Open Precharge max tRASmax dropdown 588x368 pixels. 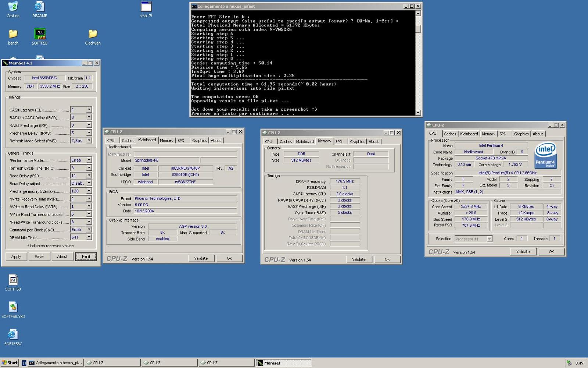pos(89,191)
